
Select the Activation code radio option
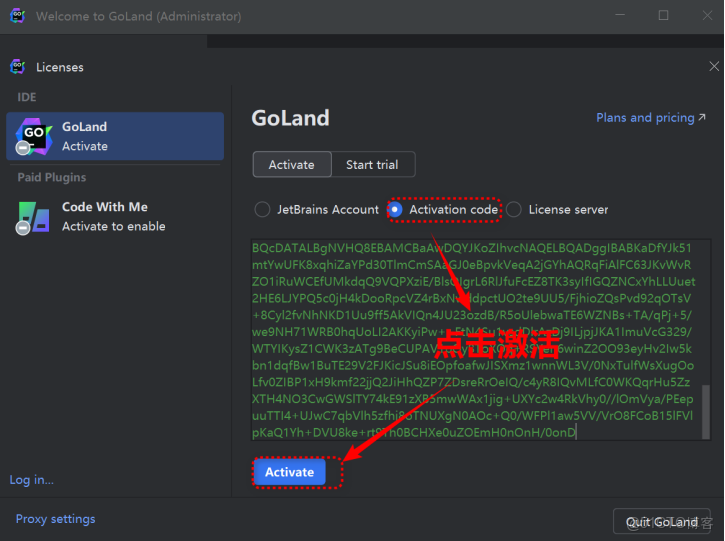click(396, 210)
